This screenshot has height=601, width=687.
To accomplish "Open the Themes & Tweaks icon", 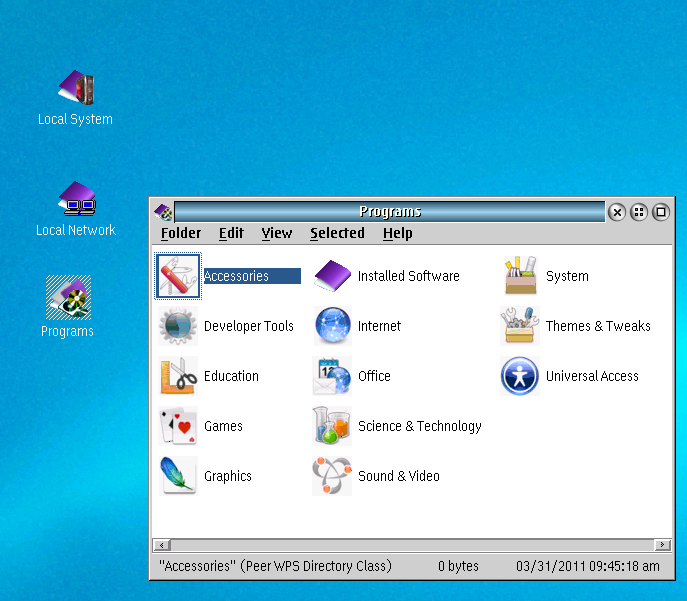I will click(x=520, y=326).
